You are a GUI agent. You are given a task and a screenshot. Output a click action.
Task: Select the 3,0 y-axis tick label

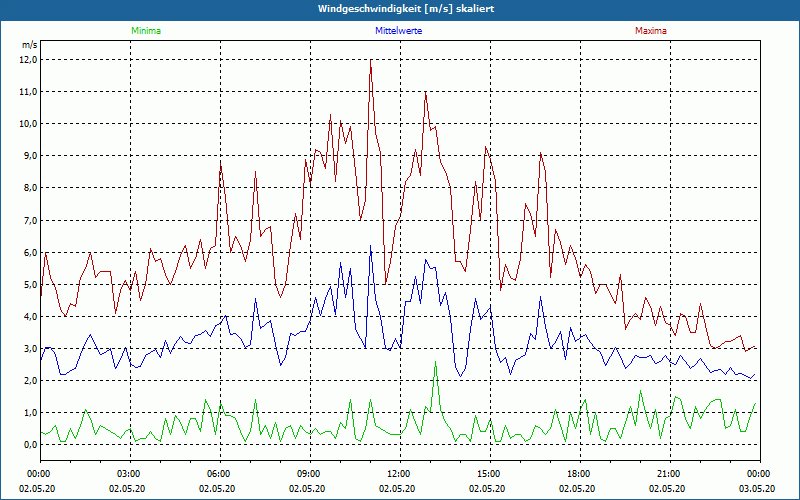[x=28, y=349]
